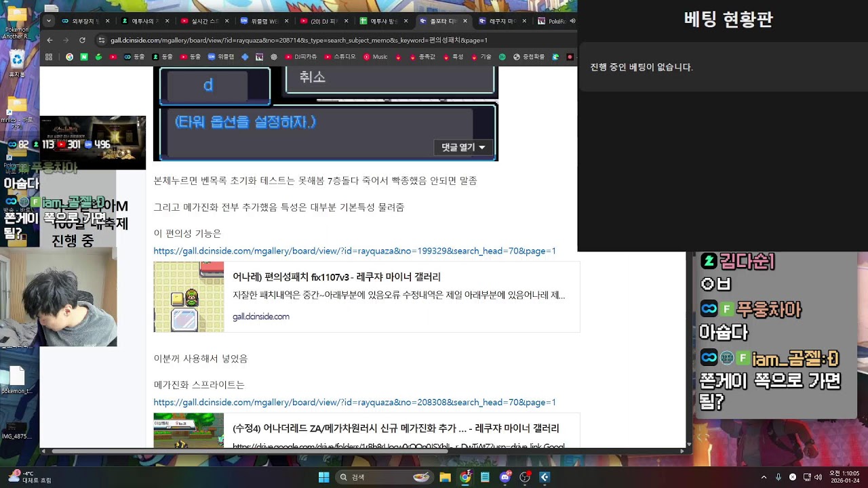Viewport: 868px width, 488px height.
Task: Open the 동출 bookmark with YouTube icon
Action: (190, 57)
